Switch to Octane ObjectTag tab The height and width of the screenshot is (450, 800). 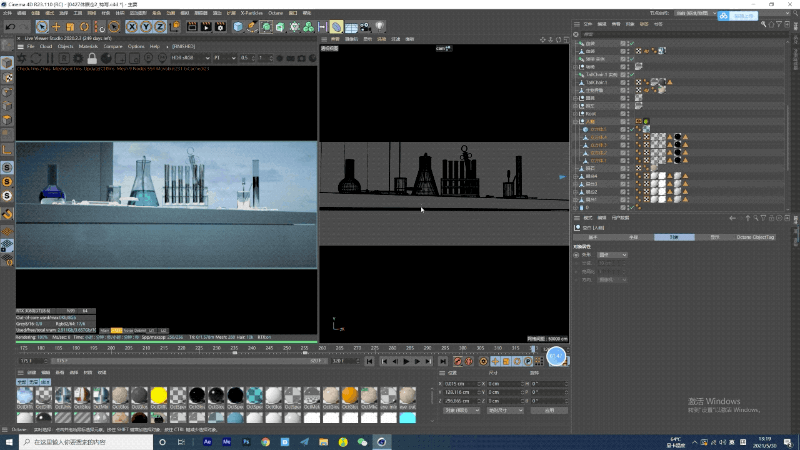pyautogui.click(x=755, y=237)
